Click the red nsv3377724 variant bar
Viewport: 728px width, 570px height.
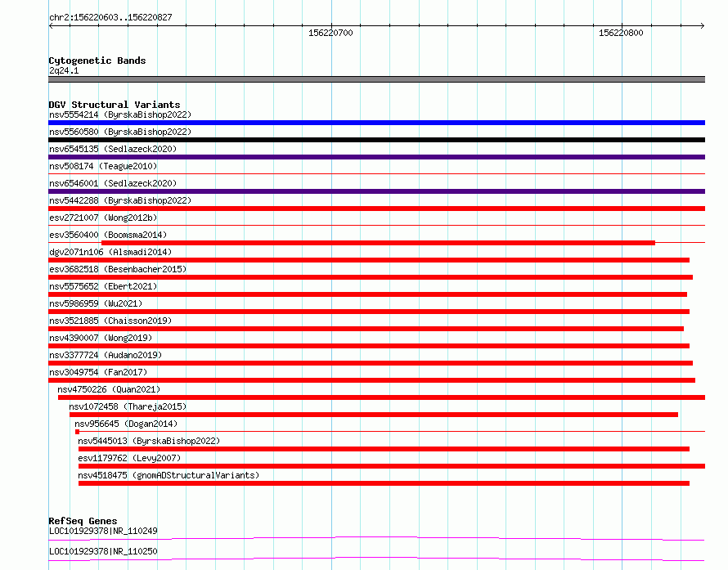(371, 363)
